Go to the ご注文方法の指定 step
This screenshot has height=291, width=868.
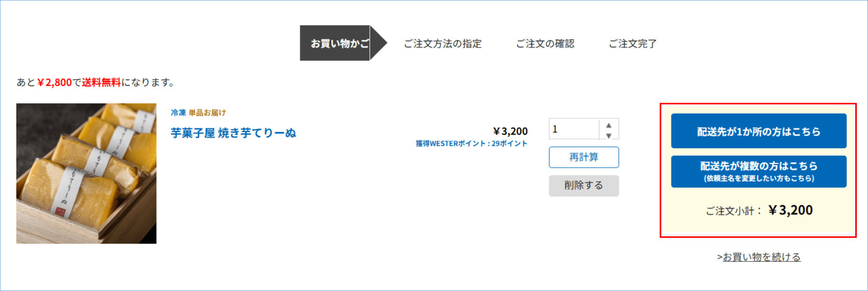point(443,43)
